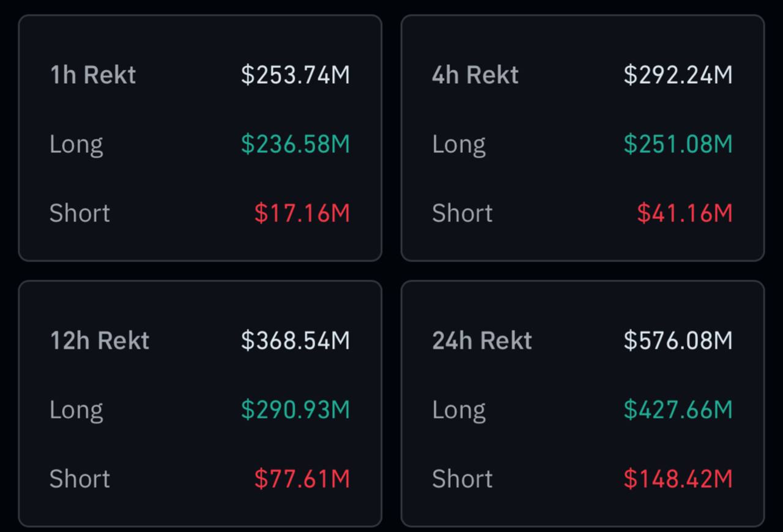Select the 24h Rekt total $576.08M
Image resolution: width=783 pixels, height=532 pixels.
click(x=678, y=341)
